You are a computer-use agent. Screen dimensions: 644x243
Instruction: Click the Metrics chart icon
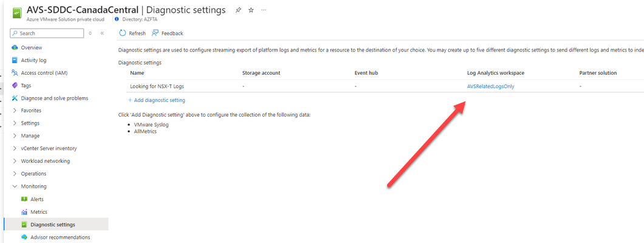[24, 212]
